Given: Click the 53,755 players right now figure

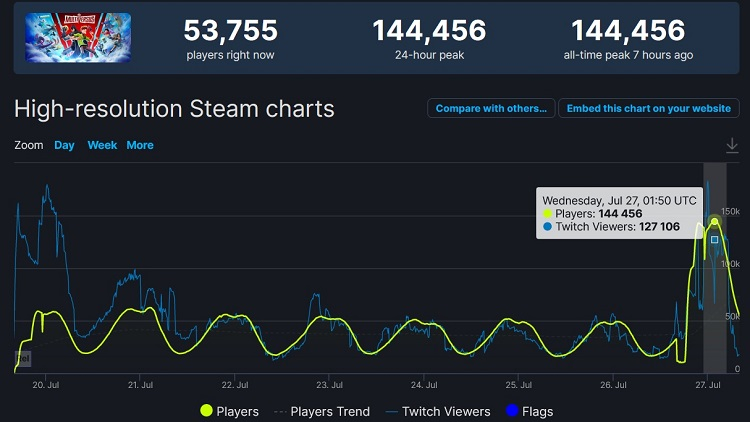Looking at the screenshot, I should [230, 31].
